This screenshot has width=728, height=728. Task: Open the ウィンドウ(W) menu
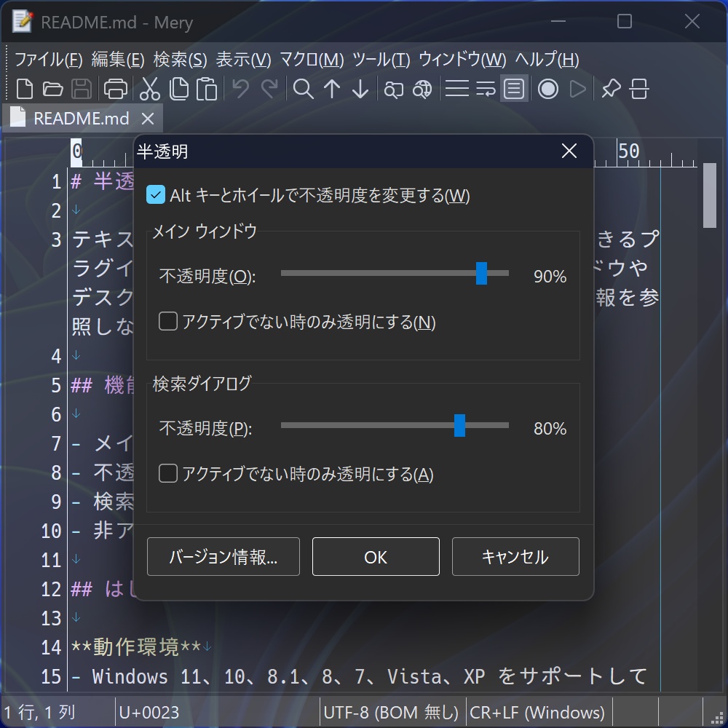pyautogui.click(x=462, y=60)
